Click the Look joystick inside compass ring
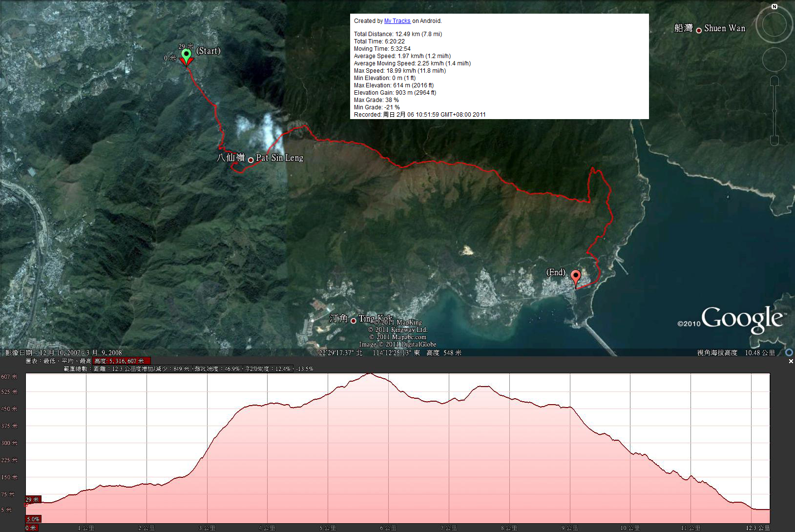 click(774, 25)
